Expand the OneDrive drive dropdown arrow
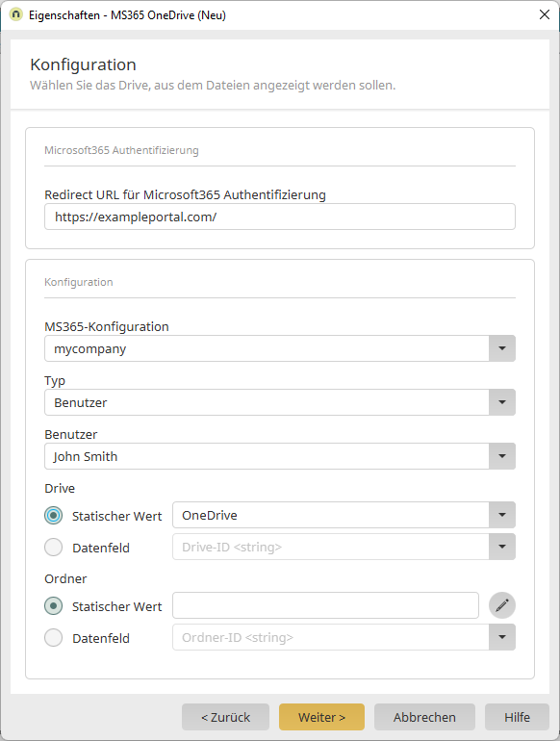Image resolution: width=560 pixels, height=741 pixels. 502,515
